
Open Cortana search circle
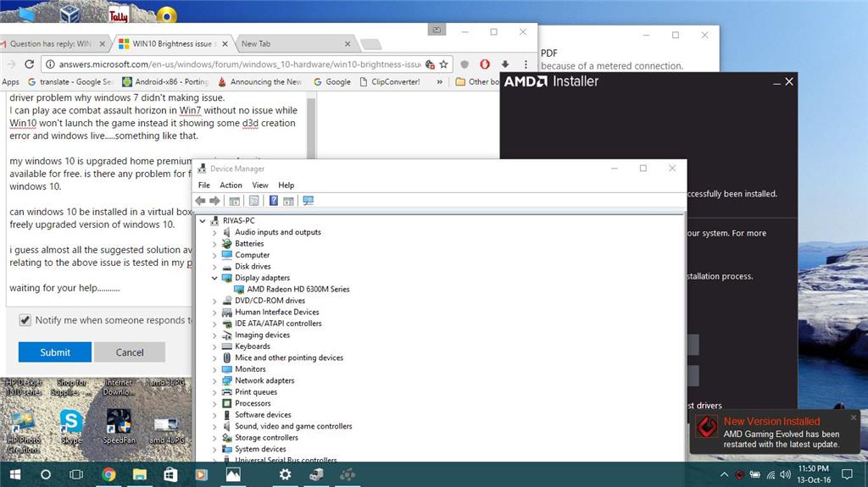(x=46, y=474)
